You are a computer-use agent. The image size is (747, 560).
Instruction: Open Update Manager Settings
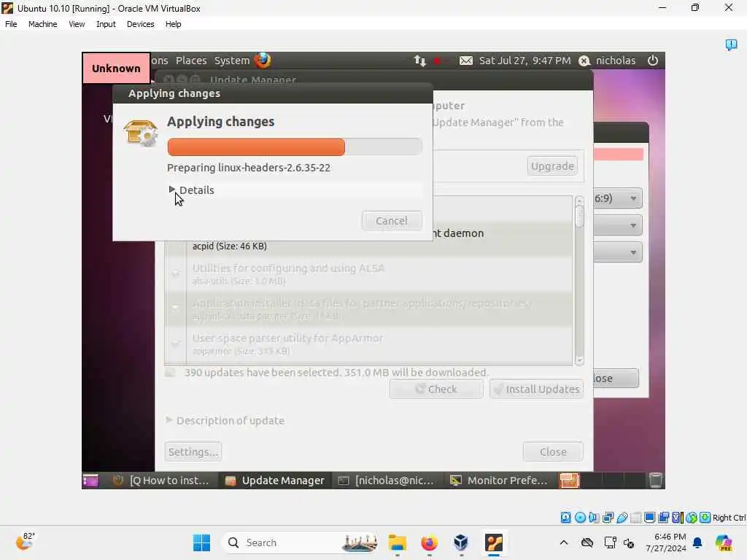pos(193,452)
